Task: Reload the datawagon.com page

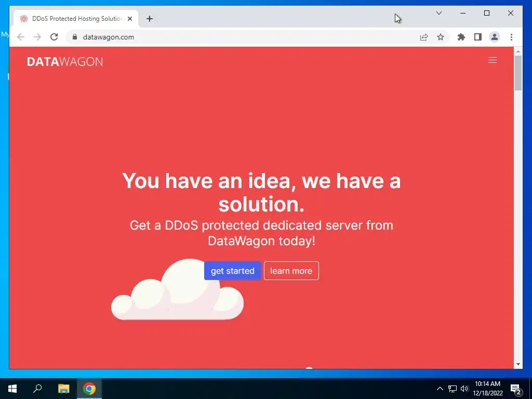Action: click(x=54, y=37)
